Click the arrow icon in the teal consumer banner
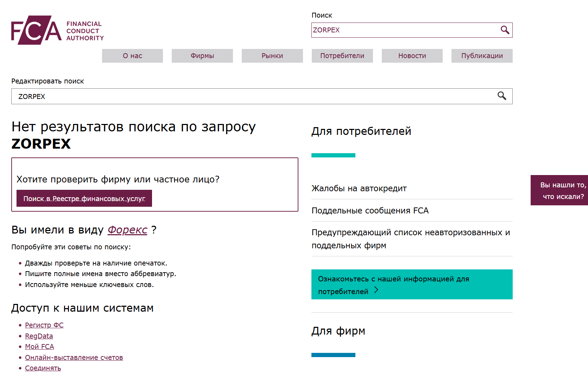588x374 pixels. 377,290
